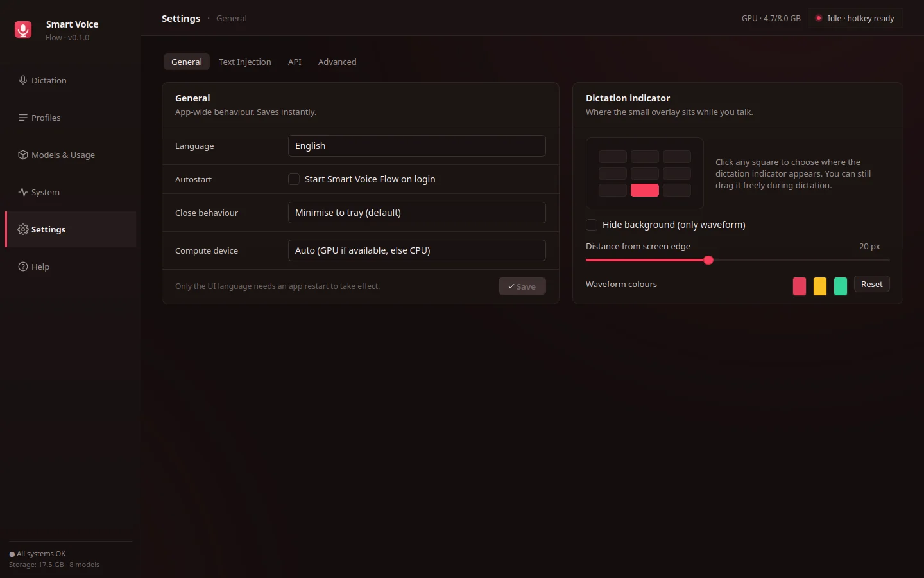This screenshot has height=578, width=924.
Task: Click the All systems OK status dot
Action: click(x=12, y=554)
